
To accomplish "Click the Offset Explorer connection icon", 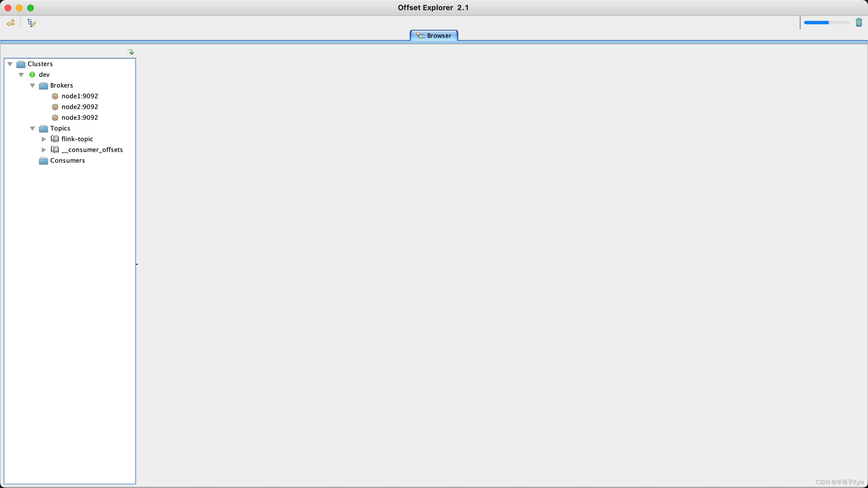I will [11, 23].
